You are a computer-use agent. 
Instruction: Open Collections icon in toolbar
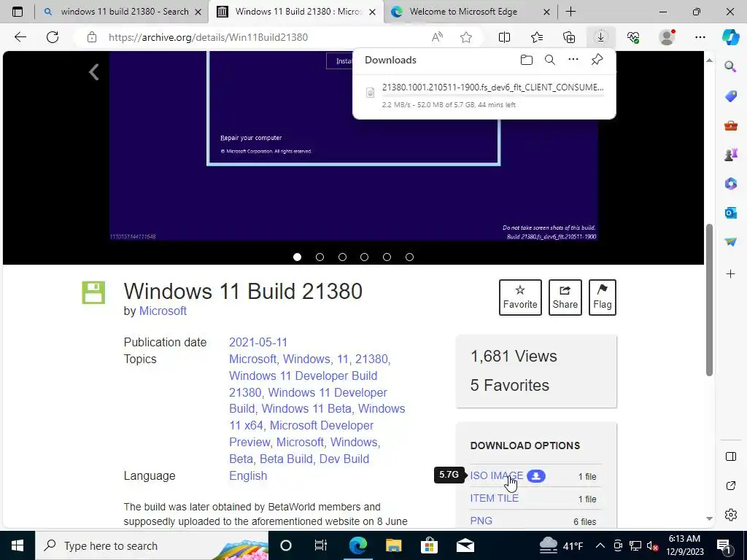click(x=569, y=37)
